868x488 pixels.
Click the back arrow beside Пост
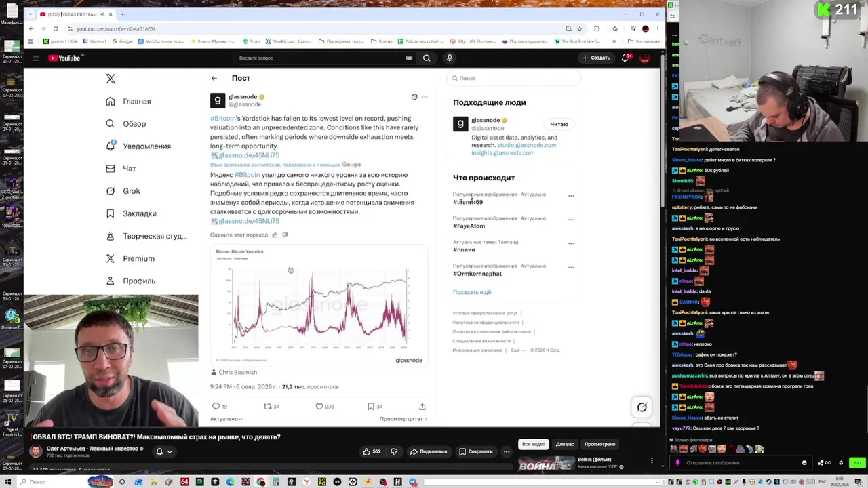[214, 79]
